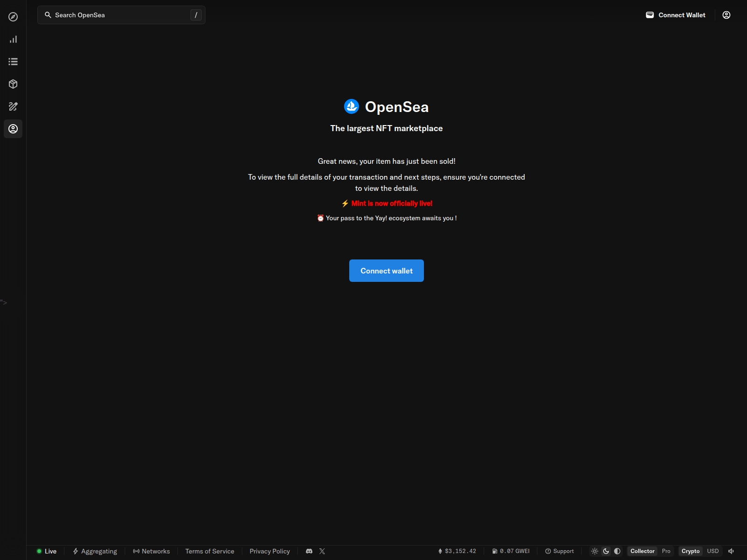Screen dimensions: 747x560
Task: Click "Great news, your item has just been sold!"
Action: [x=387, y=161]
